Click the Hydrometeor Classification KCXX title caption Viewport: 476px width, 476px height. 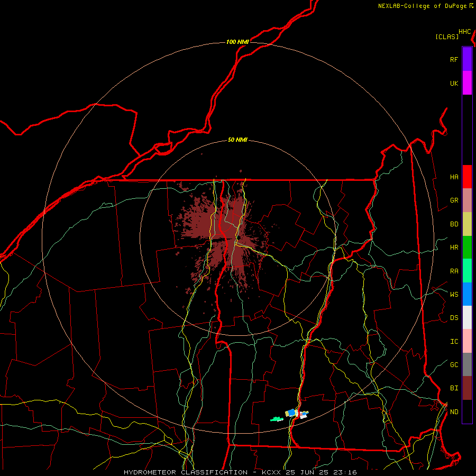tap(241, 472)
